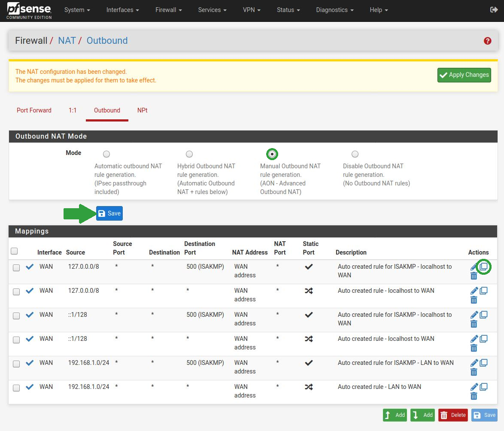Switch to the Port Forward tab
The image size is (504, 431).
click(x=34, y=110)
